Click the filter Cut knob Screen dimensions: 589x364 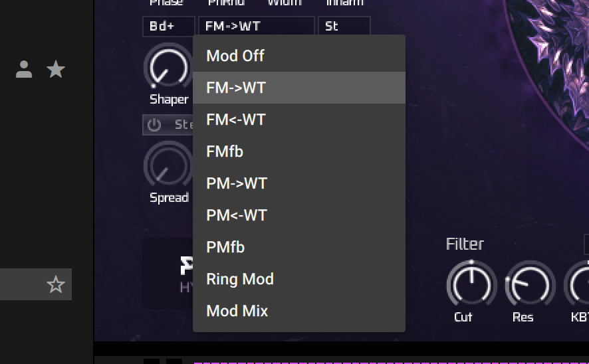click(x=471, y=284)
